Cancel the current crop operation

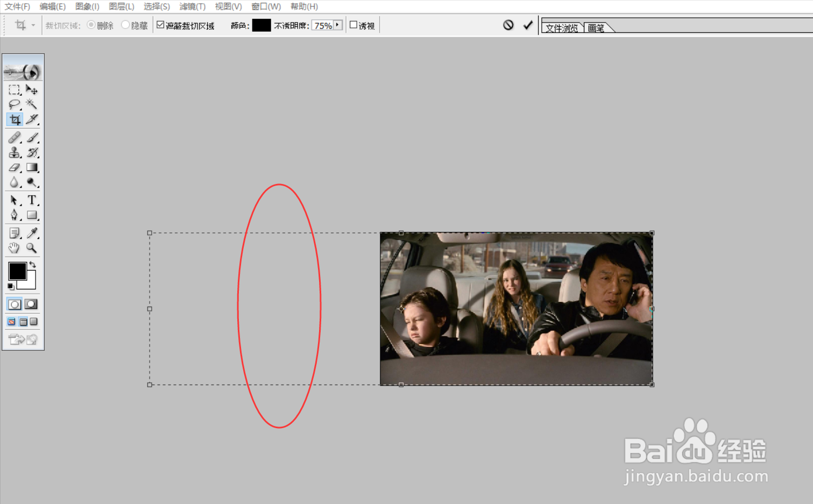(508, 25)
